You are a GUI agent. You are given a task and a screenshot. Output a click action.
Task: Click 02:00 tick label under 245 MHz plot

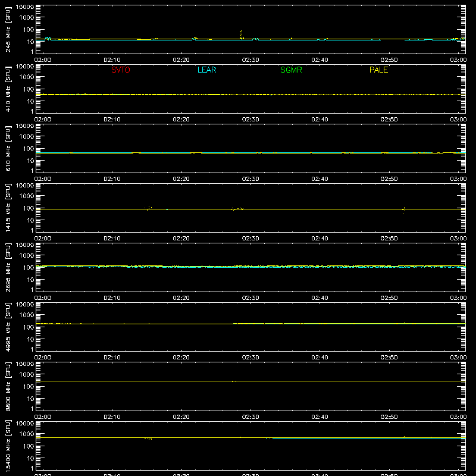(43, 60)
